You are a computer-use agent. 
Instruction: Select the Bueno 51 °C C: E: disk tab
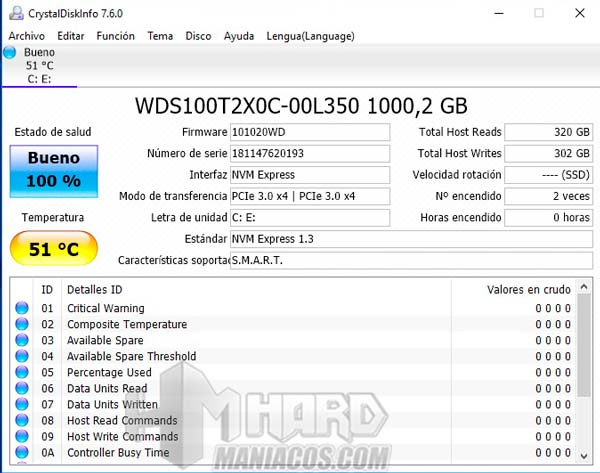coord(39,65)
